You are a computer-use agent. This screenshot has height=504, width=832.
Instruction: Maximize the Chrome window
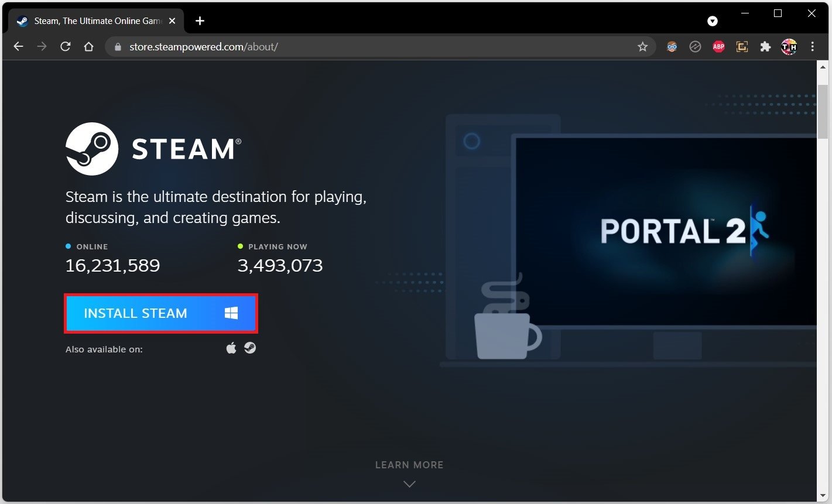coord(778,13)
